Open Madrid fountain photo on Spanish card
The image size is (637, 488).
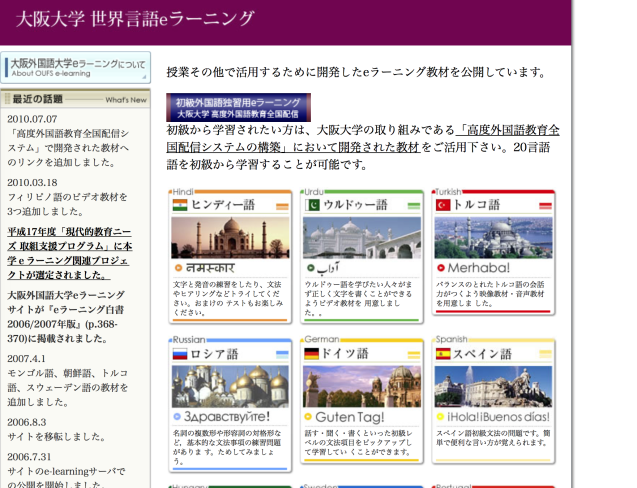494,386
